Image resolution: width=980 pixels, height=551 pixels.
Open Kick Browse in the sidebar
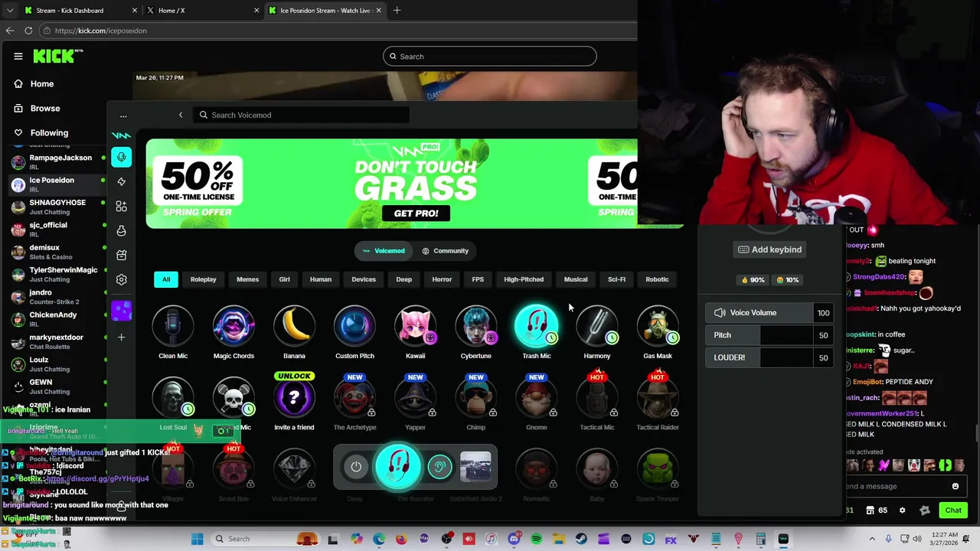(36, 109)
